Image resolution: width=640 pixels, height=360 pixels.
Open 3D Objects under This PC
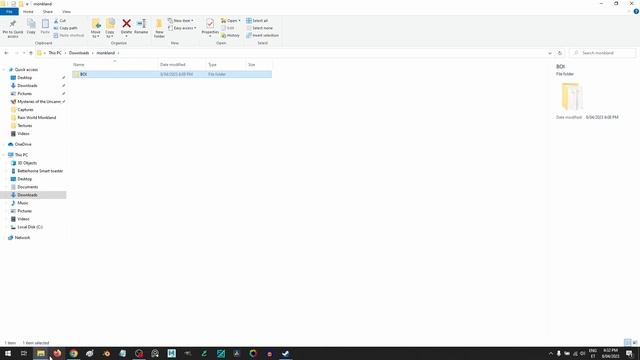coord(27,163)
